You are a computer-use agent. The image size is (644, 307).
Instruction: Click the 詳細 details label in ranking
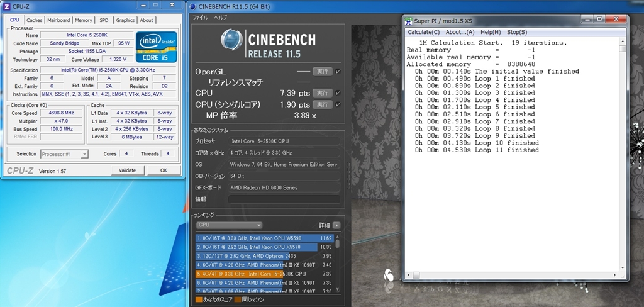pyautogui.click(x=325, y=225)
